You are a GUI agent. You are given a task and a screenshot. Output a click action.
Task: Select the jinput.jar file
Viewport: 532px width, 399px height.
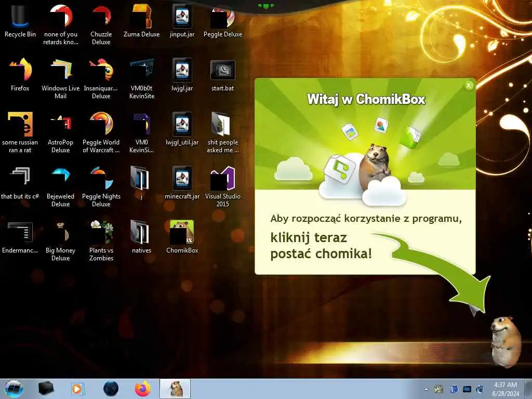[x=182, y=21]
